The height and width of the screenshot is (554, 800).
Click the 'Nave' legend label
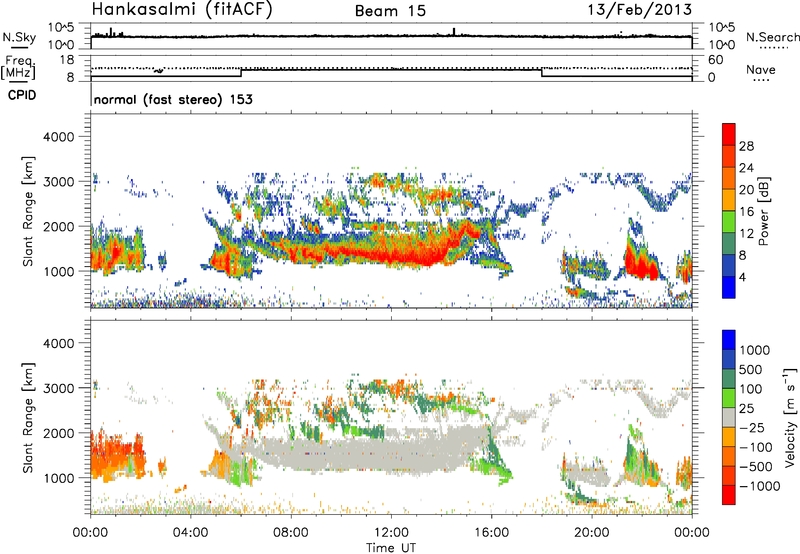coord(761,69)
